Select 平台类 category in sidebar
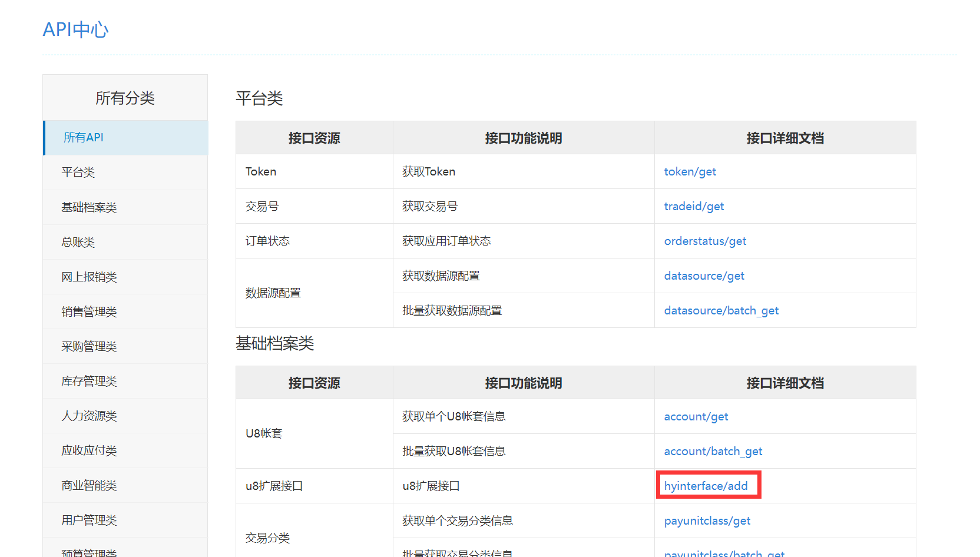 (x=78, y=173)
